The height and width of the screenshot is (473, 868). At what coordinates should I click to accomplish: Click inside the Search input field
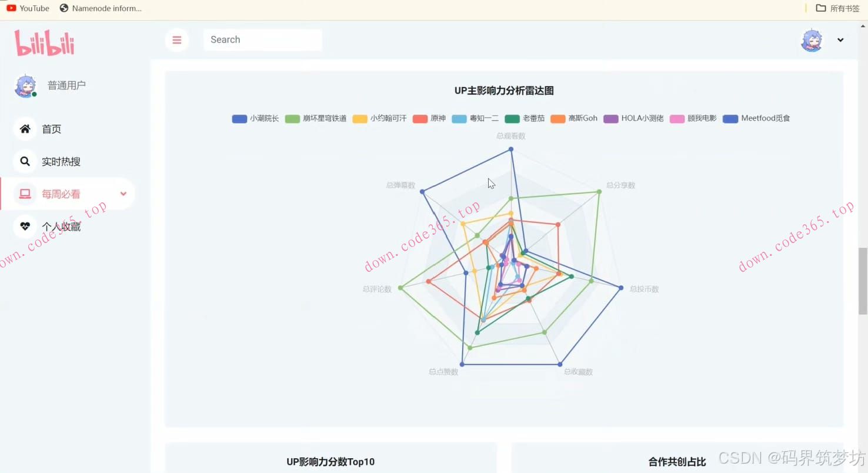pos(262,39)
